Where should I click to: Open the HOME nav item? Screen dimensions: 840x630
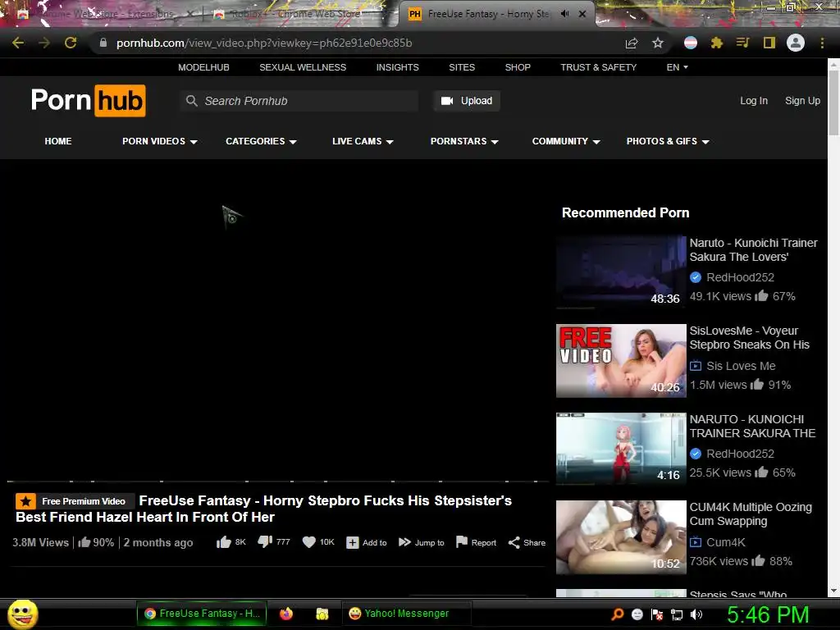58,141
